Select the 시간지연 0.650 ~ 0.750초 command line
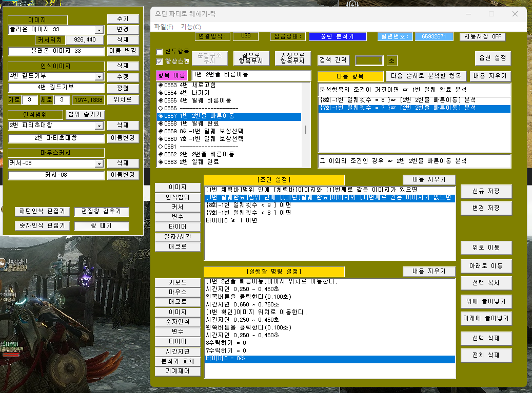532x393 pixels. (242, 303)
